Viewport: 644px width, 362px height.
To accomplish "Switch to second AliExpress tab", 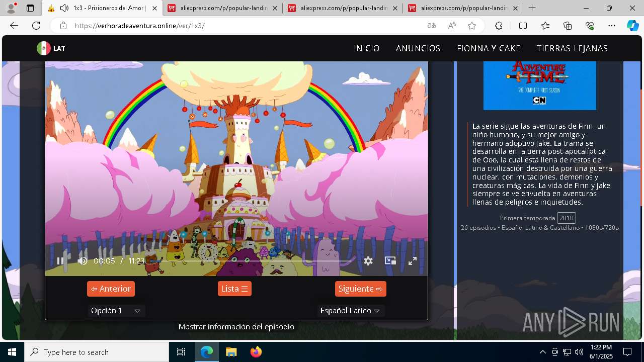I will [x=342, y=8].
